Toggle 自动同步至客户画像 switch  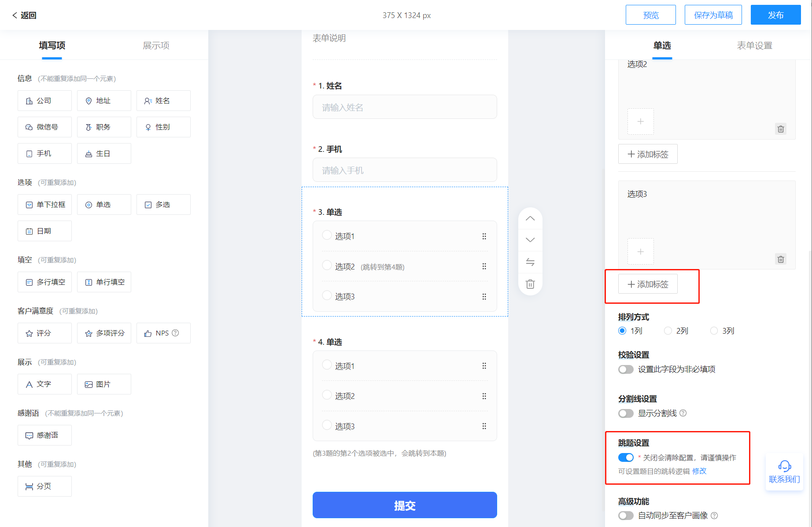click(x=626, y=516)
